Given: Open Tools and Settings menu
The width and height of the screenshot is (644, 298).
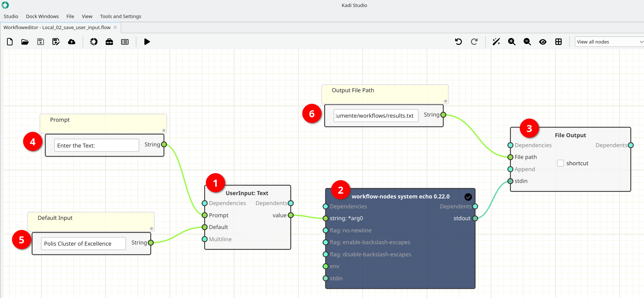Looking at the screenshot, I should 121,16.
